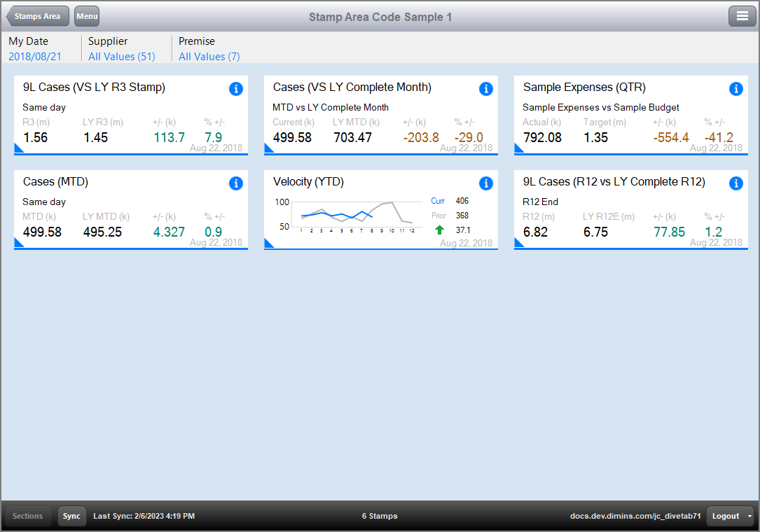The height and width of the screenshot is (532, 760).
Task: Open info for 9L Cases R12 stamp
Action: coord(735,183)
